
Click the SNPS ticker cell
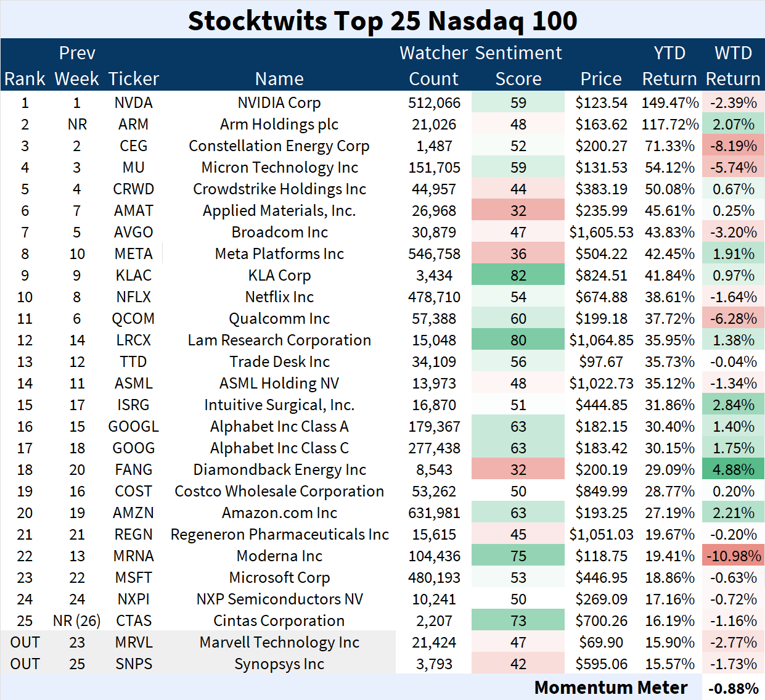click(133, 664)
